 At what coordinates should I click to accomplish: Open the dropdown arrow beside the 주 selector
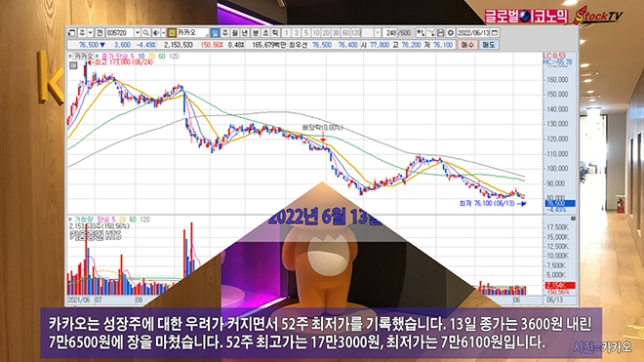91,33
